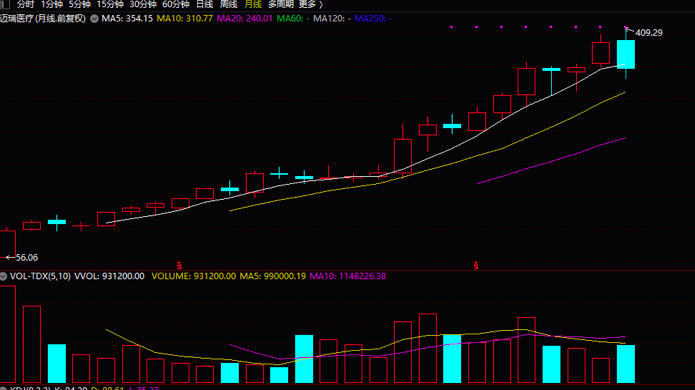Click the first red S marker icon
This screenshot has height=390, width=695.
coord(179,266)
